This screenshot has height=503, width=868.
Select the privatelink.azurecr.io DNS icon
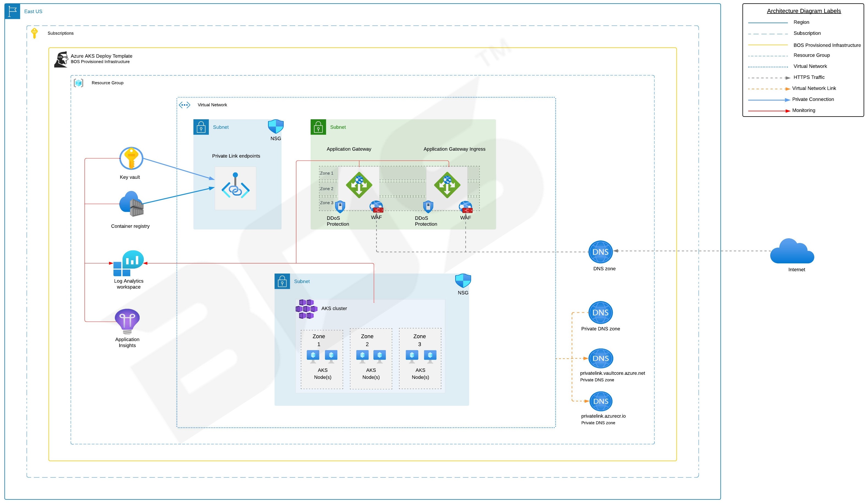point(601,401)
